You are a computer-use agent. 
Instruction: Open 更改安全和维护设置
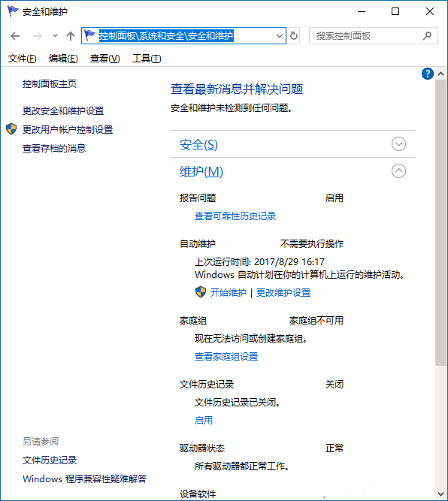coord(63,111)
